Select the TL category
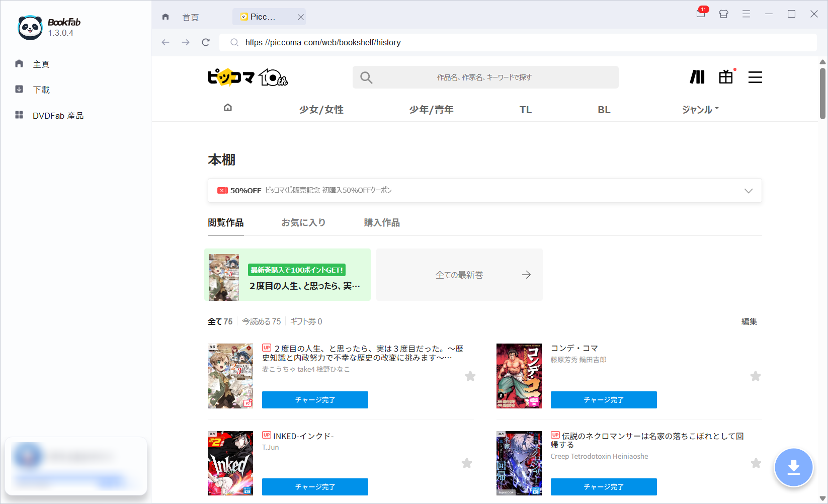 pos(526,110)
